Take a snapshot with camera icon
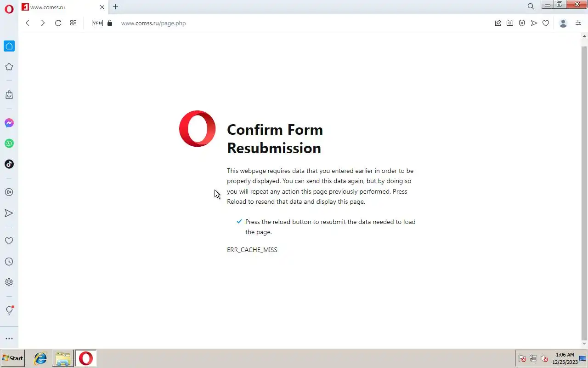Image resolution: width=588 pixels, height=368 pixels. click(x=510, y=23)
